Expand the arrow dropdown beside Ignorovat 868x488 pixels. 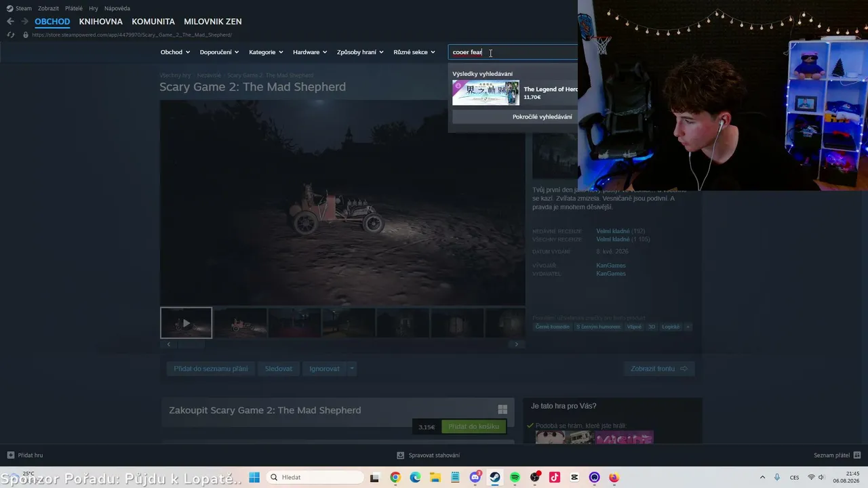tap(351, 369)
